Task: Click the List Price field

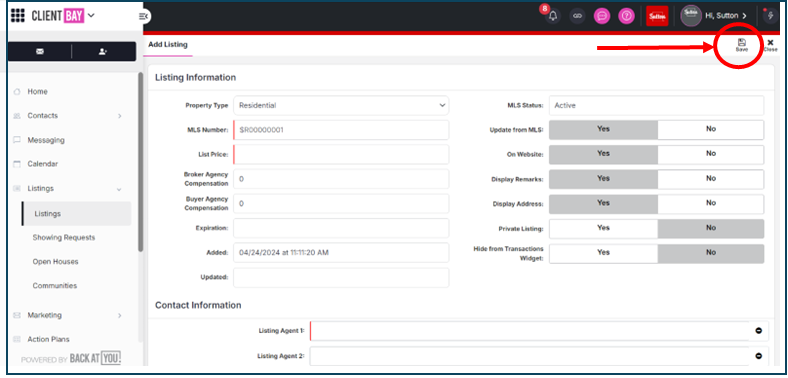Action: point(341,154)
